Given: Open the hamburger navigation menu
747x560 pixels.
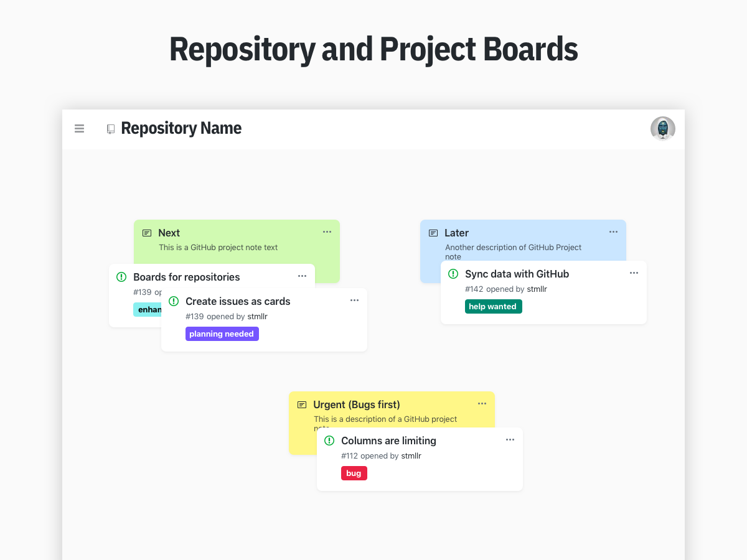Looking at the screenshot, I should pyautogui.click(x=79, y=128).
